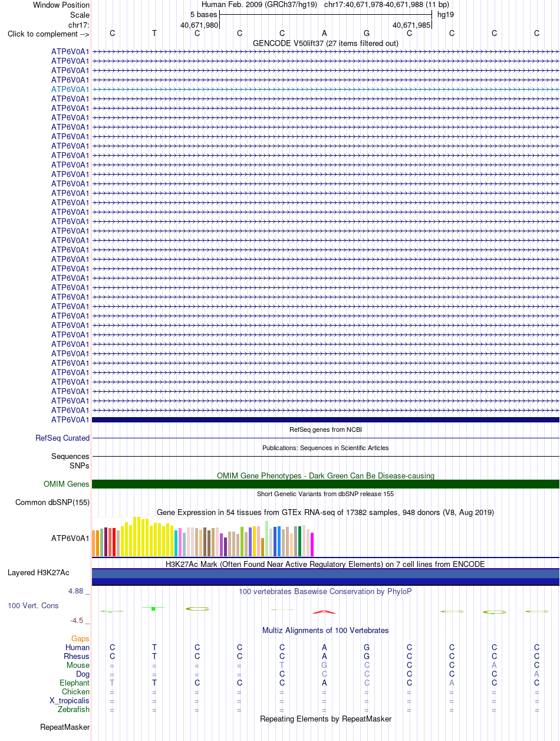Screen dimensions: 560x741
Task: Click the cyan bar in the GTEx chart
Action: (x=176, y=543)
